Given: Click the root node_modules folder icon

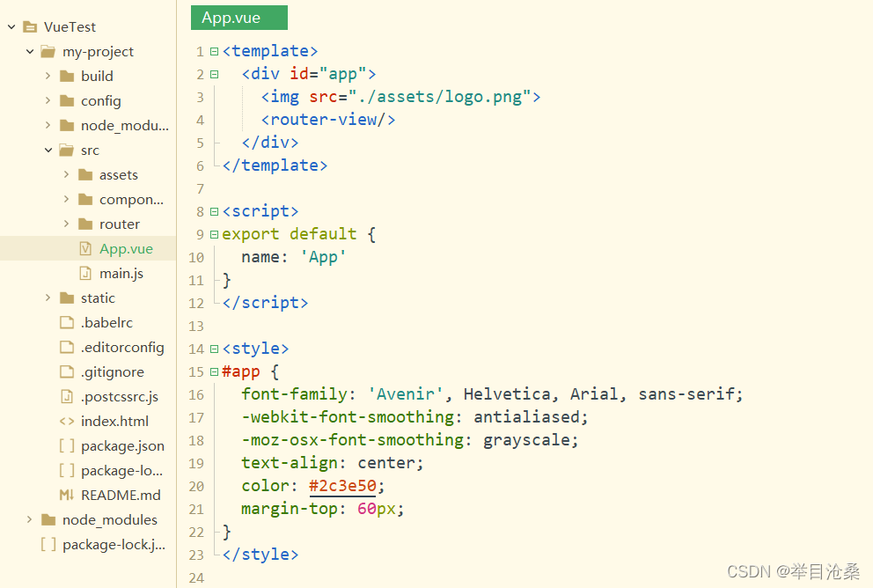Looking at the screenshot, I should click(x=48, y=520).
